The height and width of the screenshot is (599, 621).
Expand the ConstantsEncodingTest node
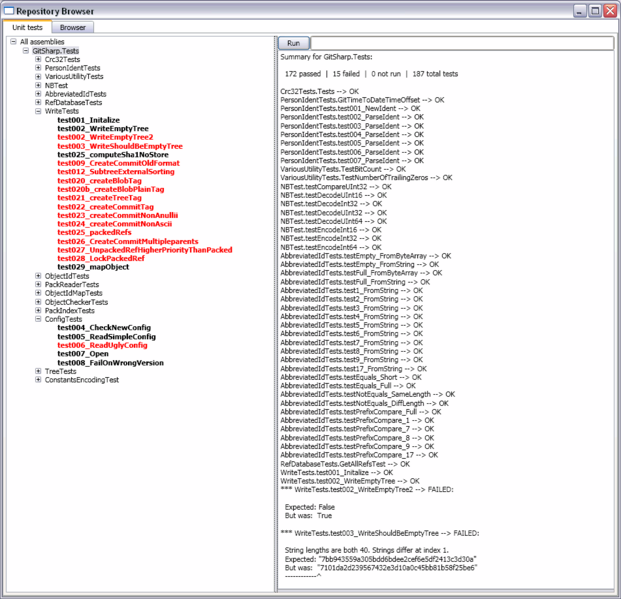click(38, 380)
